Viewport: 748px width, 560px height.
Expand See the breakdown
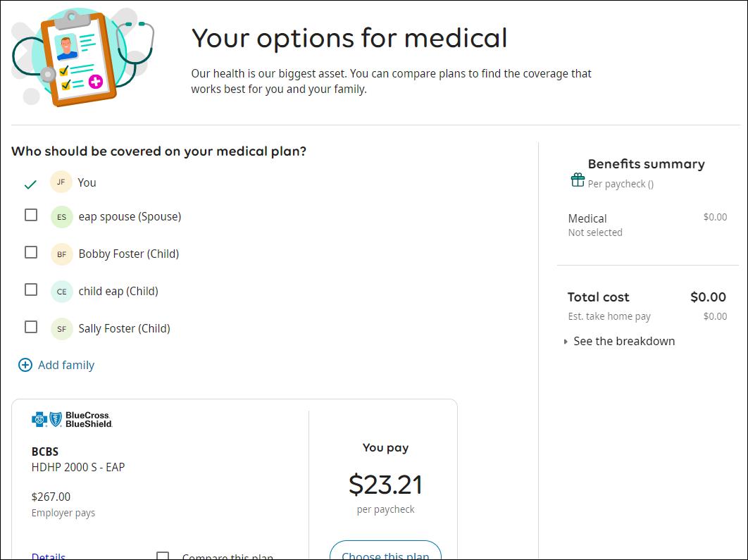click(623, 341)
